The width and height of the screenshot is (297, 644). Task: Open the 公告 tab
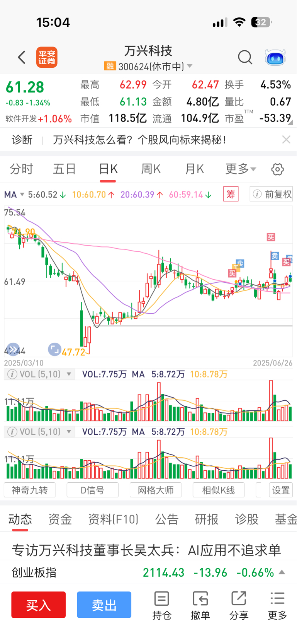(167, 519)
